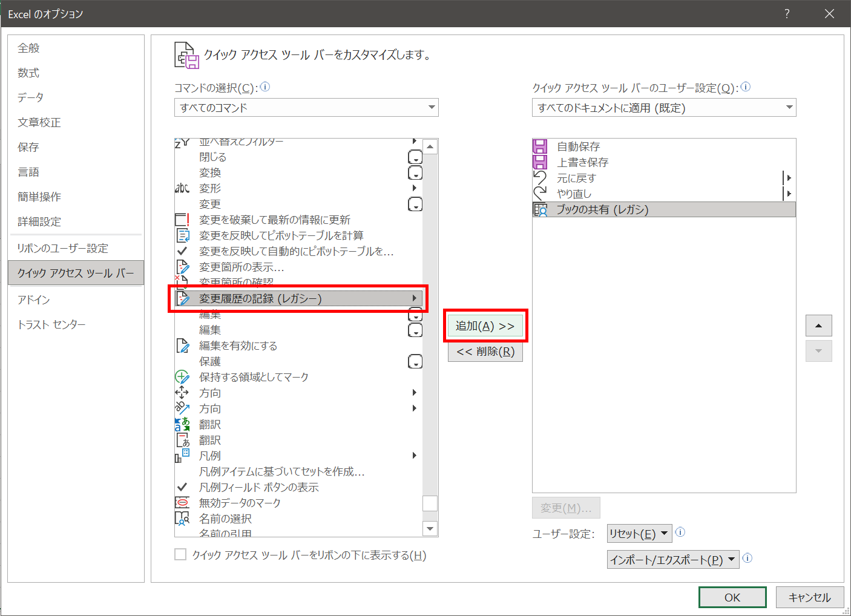
Task: Expand split arrow beside やり直し
Action: [789, 194]
